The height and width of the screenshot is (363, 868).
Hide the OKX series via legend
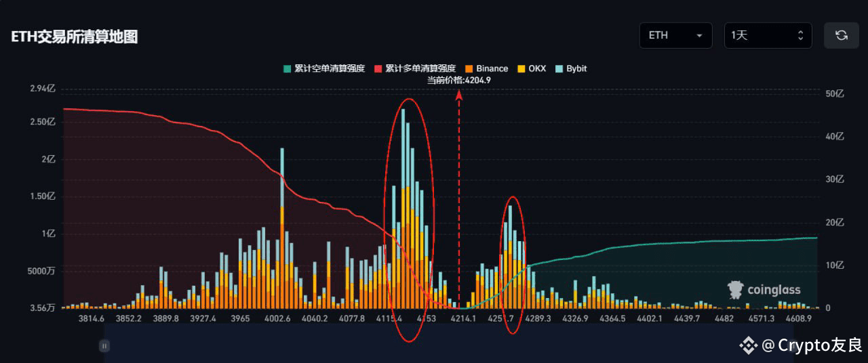[531, 68]
